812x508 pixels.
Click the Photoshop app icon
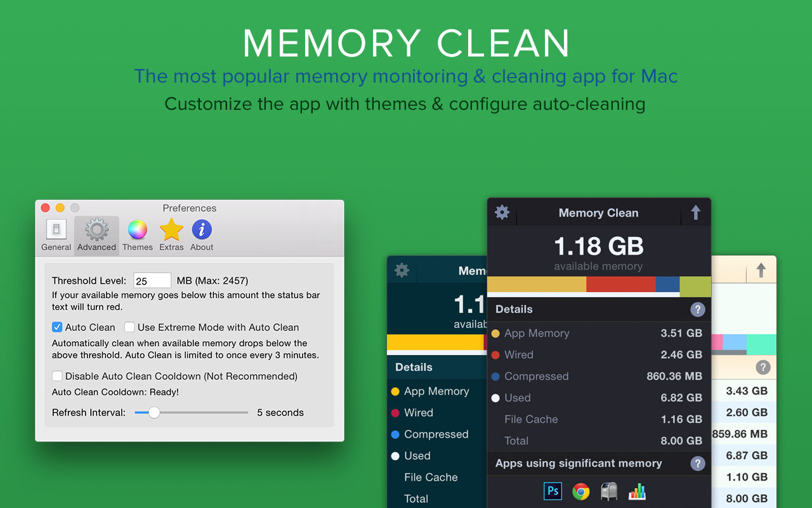point(553,491)
